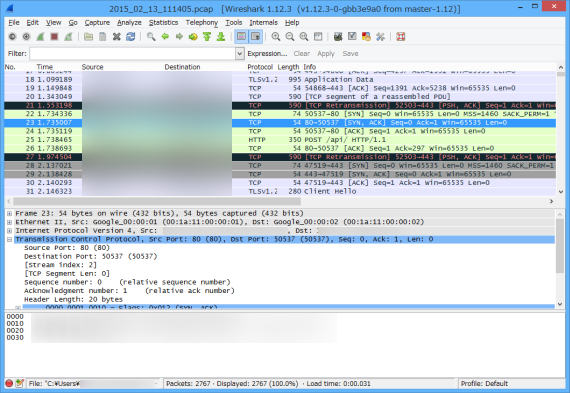Open the capture interfaces list icon
Viewport: 570px width, 393px height.
[x=12, y=37]
